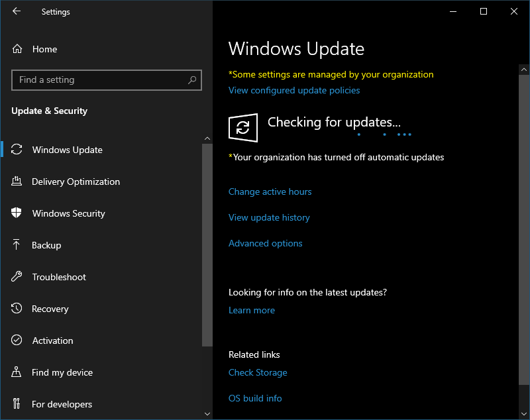Click the Related links heading

[254, 354]
